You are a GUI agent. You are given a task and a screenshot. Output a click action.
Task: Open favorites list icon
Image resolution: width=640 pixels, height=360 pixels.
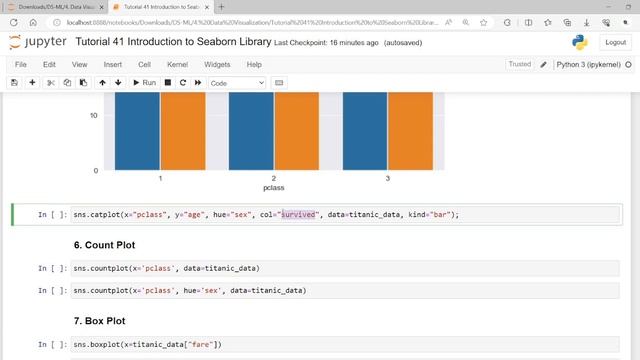click(548, 22)
